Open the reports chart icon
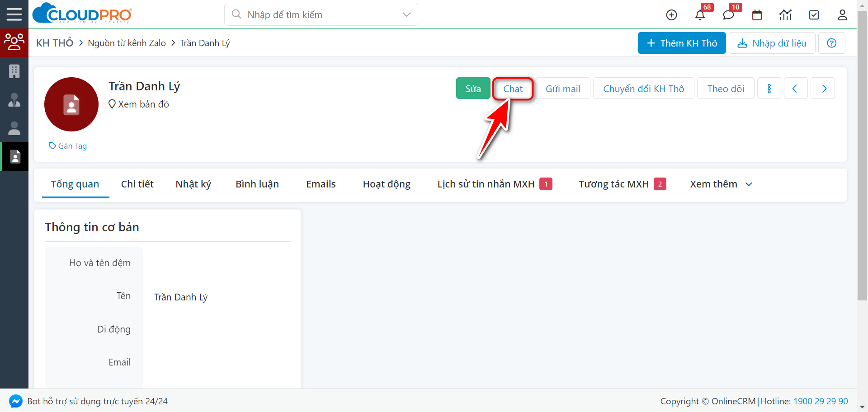Image resolution: width=868 pixels, height=412 pixels. (x=786, y=15)
